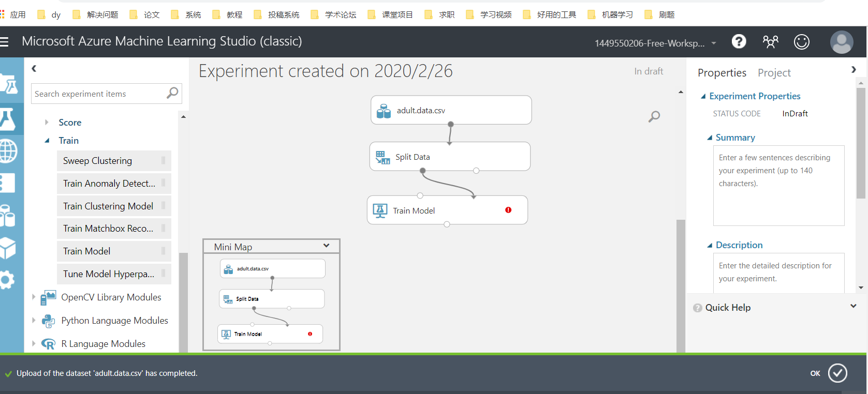Screen dimensions: 868x394
Task: Open the user account avatar
Action: coord(842,42)
